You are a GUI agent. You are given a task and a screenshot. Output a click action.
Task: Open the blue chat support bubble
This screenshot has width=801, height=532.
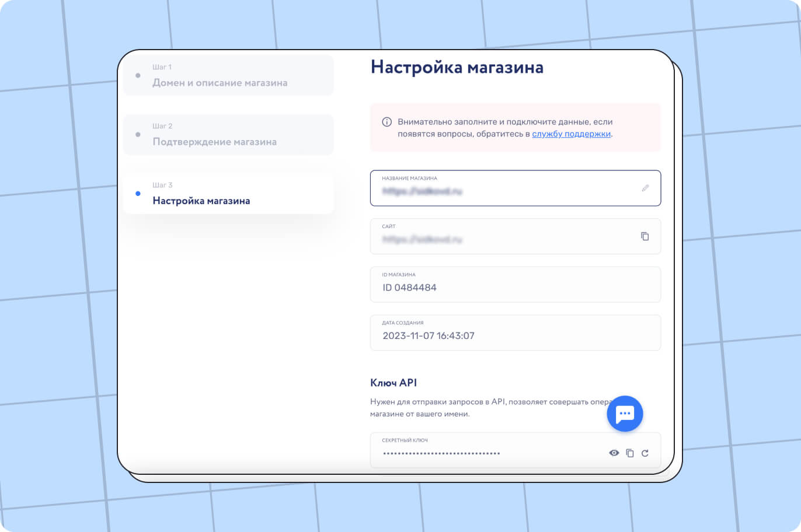coord(625,414)
